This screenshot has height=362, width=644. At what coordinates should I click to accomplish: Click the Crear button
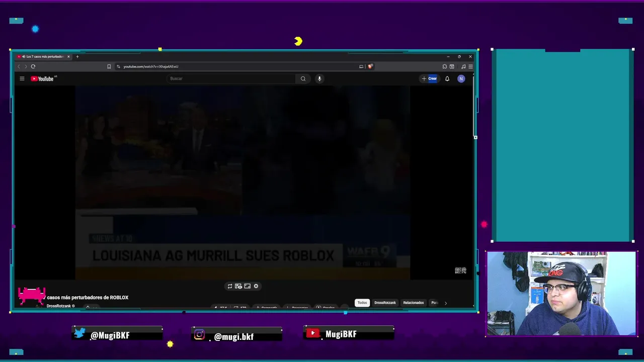pyautogui.click(x=430, y=78)
